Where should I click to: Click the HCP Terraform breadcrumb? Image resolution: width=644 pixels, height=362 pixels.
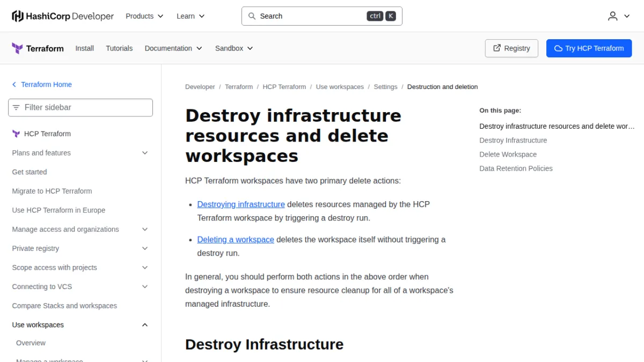[x=284, y=87]
